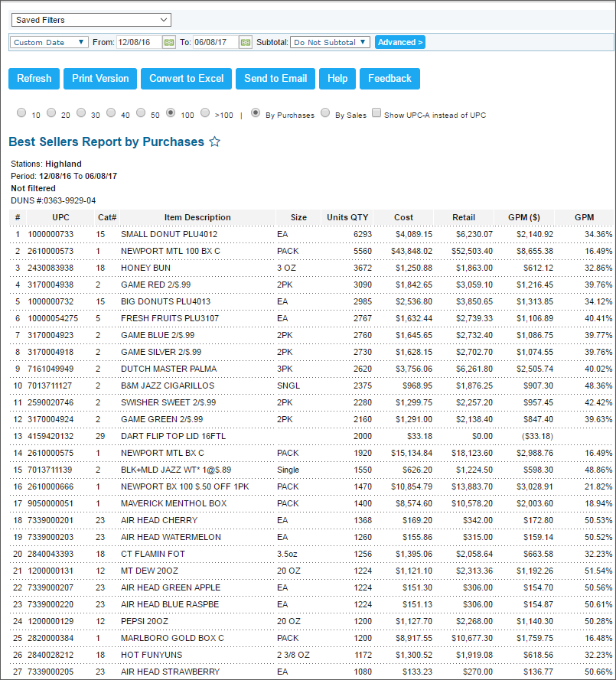Click AIR HEAD STRAWBERRY description
The height and width of the screenshot is (680, 616).
171,672
